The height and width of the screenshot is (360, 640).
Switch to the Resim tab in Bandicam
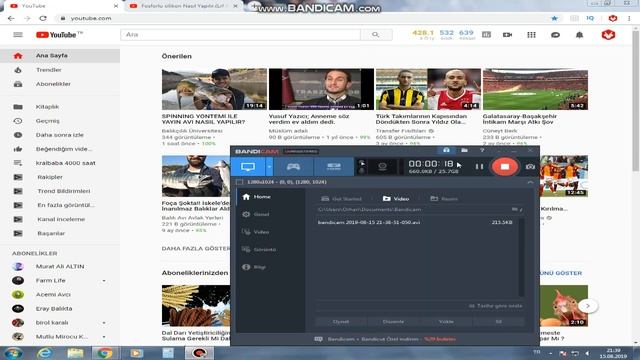[444, 199]
